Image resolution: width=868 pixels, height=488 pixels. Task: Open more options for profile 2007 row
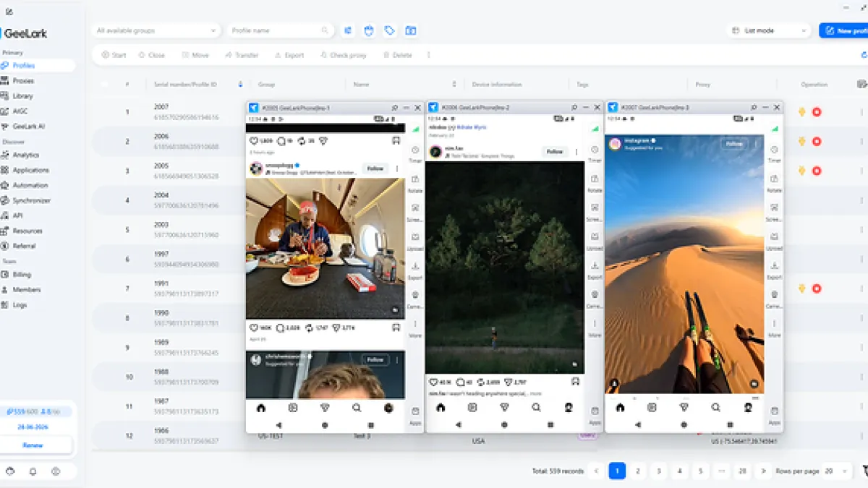(861, 112)
